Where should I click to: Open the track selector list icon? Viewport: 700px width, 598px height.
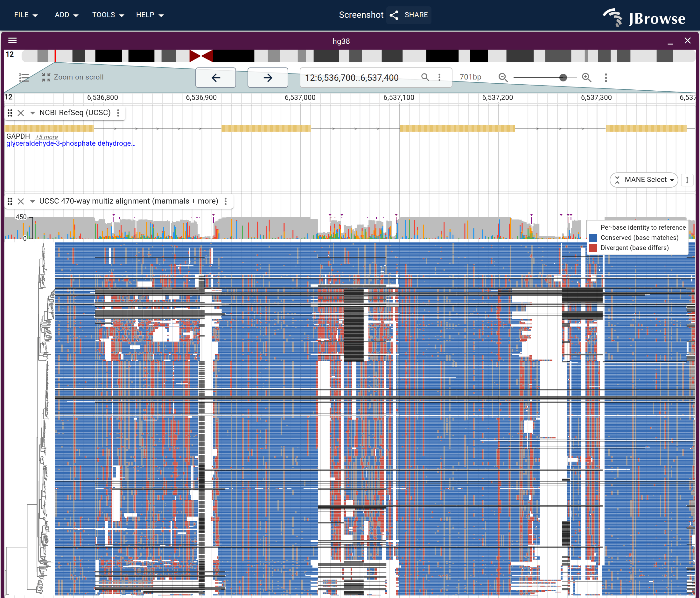24,78
